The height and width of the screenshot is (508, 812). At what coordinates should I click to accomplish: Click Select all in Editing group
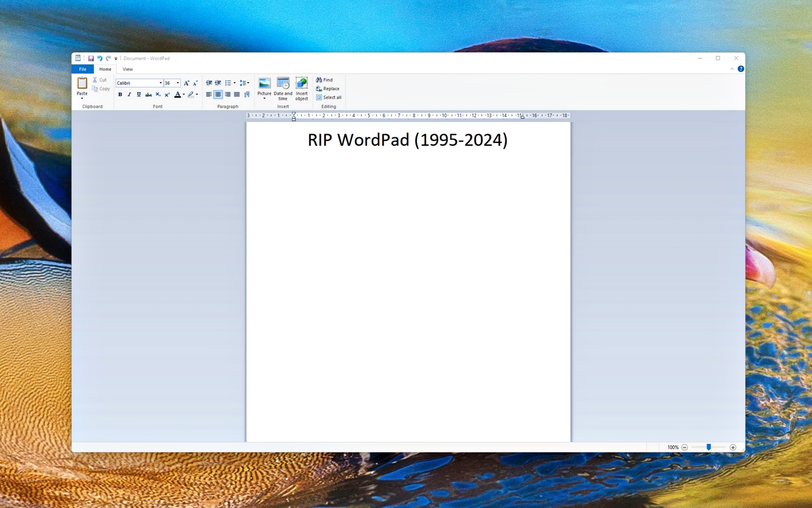tap(329, 97)
